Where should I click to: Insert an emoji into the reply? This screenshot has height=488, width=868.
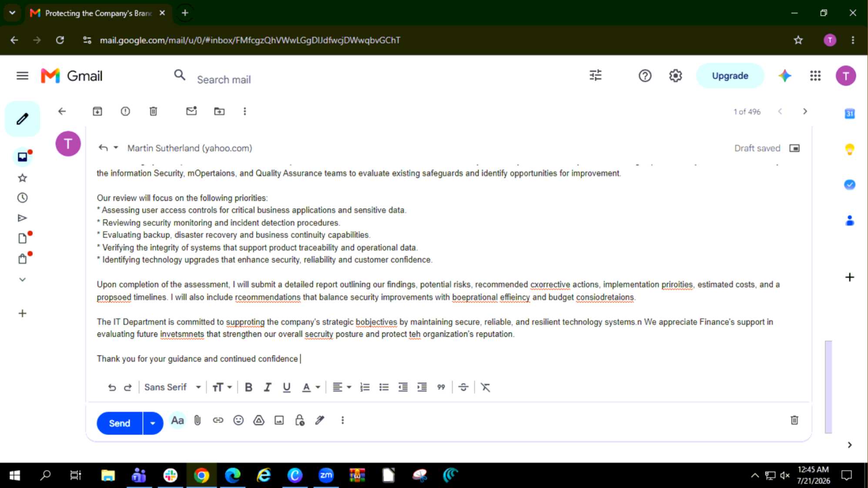pyautogui.click(x=238, y=420)
